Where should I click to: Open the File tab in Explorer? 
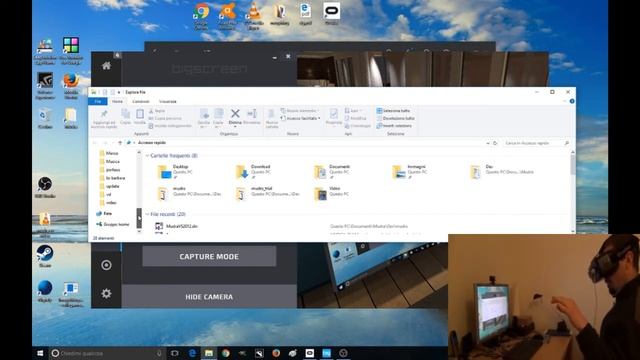[98, 101]
